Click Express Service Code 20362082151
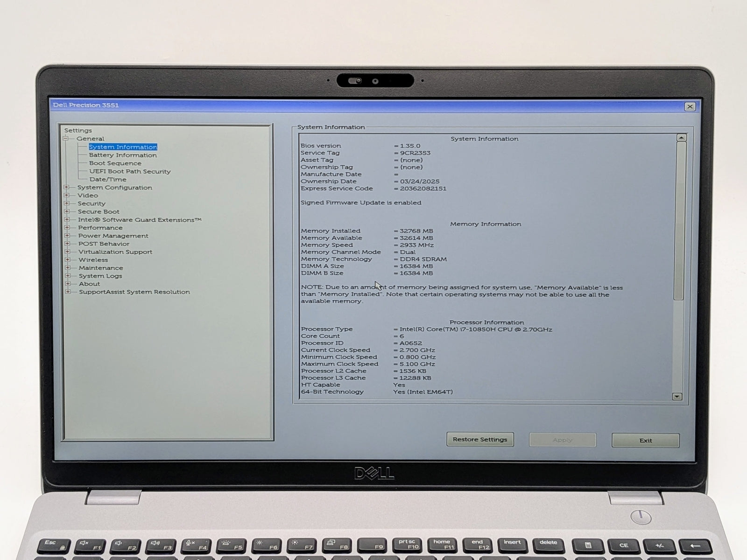 point(423,189)
